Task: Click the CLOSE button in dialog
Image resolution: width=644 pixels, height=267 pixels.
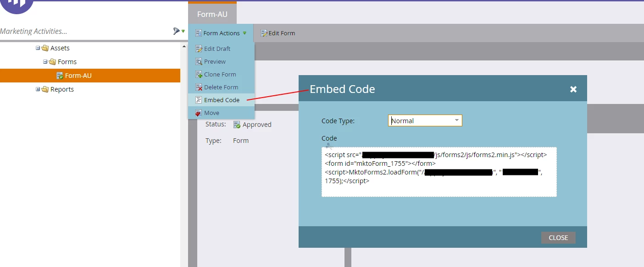Action: (558, 238)
